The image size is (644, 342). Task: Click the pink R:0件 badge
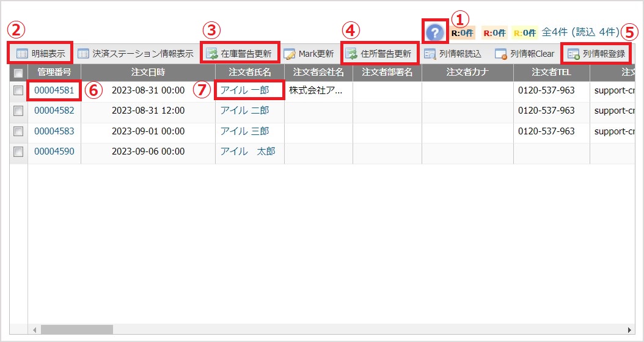(494, 33)
